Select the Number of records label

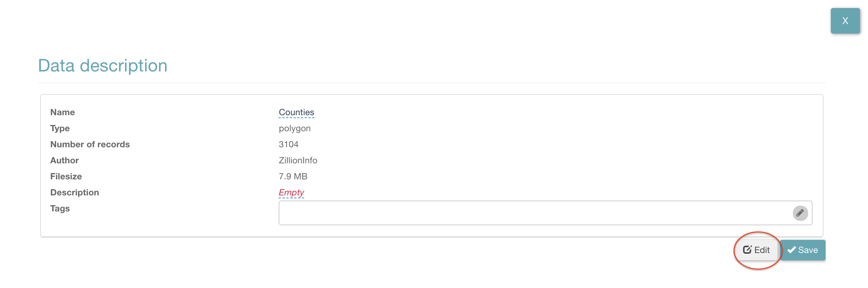[x=90, y=144]
